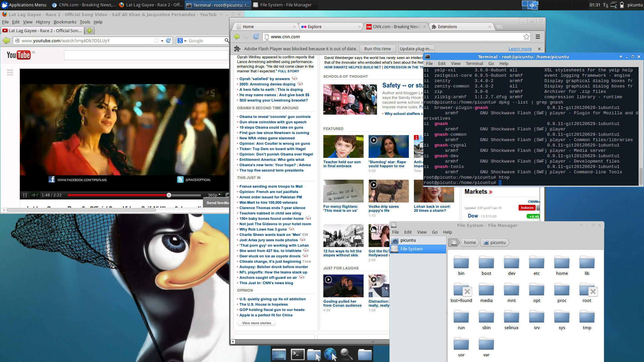Launch terminal from the bottom dock
The height and width of the screenshot is (362, 644).
298,354
